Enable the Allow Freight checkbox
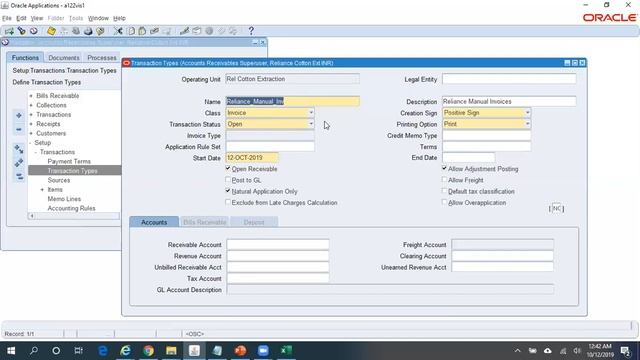 (x=444, y=180)
